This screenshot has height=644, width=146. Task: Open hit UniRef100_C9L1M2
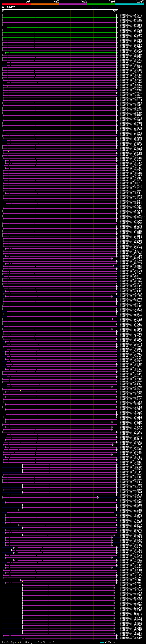(131, 580)
